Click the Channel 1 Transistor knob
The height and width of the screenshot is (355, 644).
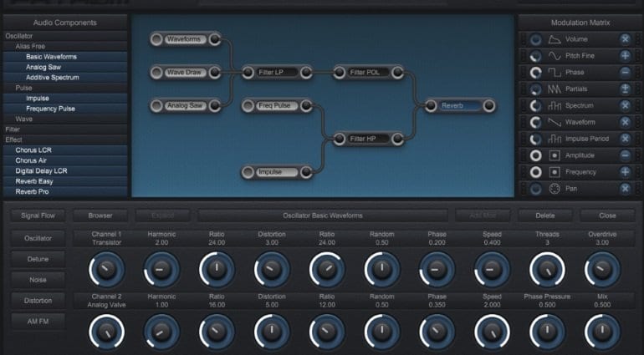(105, 270)
